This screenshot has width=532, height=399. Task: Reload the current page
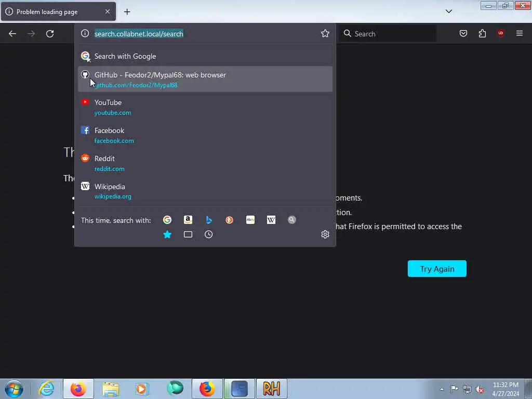click(x=50, y=34)
